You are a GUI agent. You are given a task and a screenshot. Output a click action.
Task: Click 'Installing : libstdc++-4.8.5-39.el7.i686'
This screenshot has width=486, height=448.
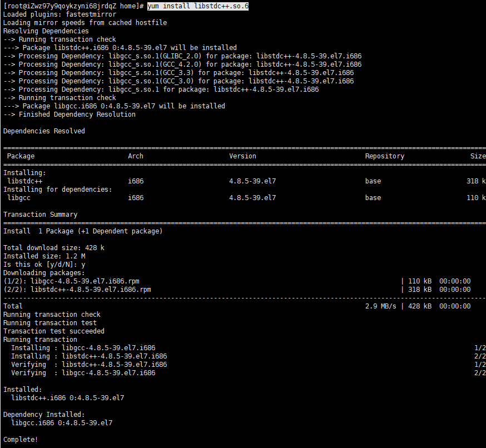[90, 356]
